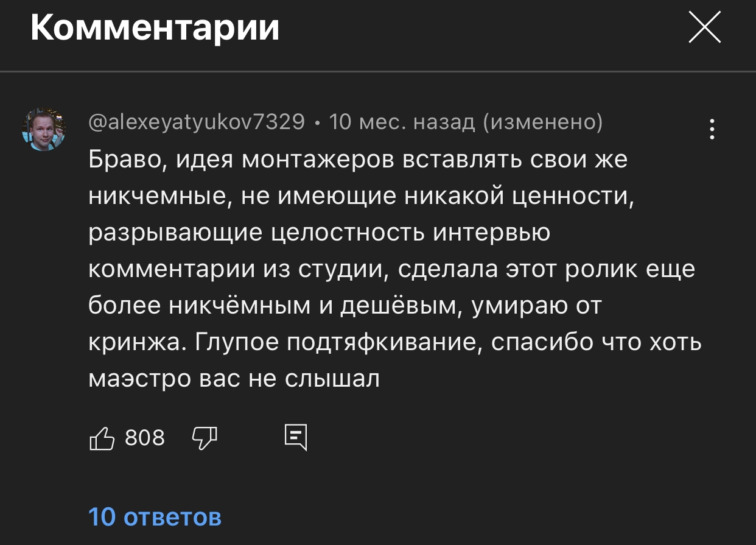The image size is (756, 545).
Task: Click the '10 мес. назад (изменено)' timestamp
Action: coord(466,123)
